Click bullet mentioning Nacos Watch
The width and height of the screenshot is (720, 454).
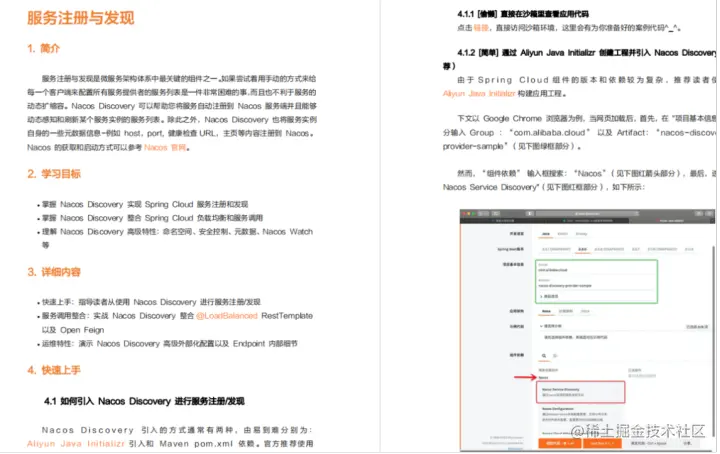click(x=177, y=238)
